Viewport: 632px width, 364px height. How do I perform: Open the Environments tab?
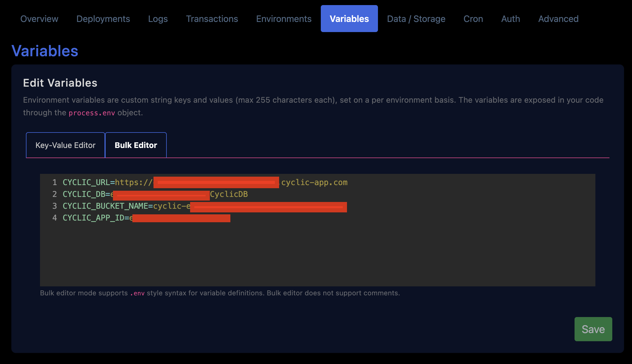pyautogui.click(x=284, y=19)
